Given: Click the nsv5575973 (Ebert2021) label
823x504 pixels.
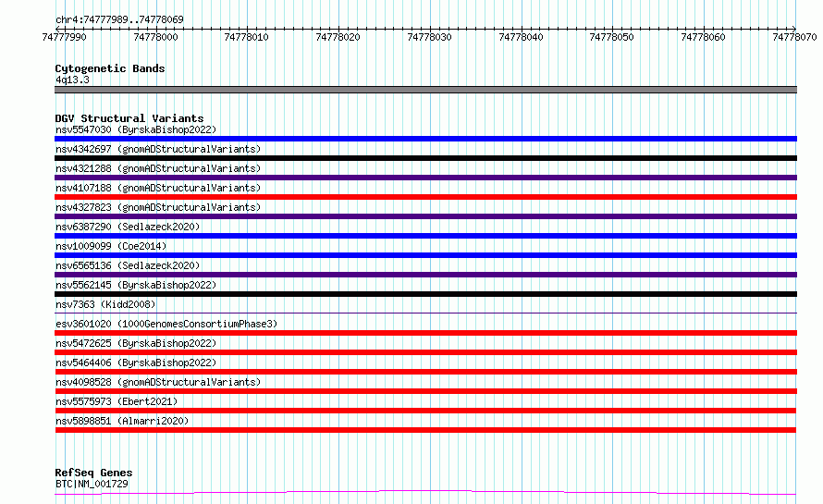Looking at the screenshot, I should tap(117, 401).
